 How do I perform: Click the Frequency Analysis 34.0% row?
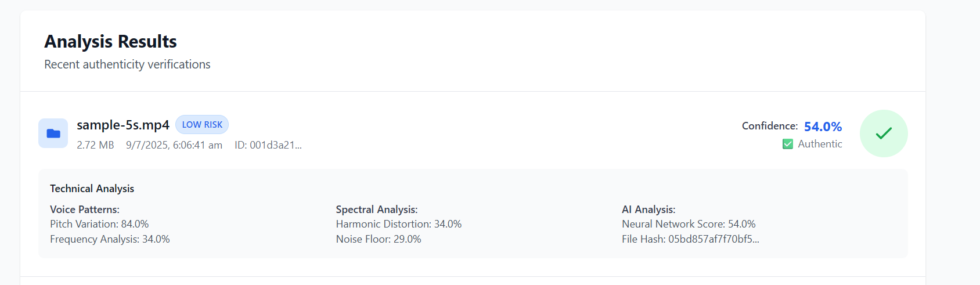coord(110,239)
